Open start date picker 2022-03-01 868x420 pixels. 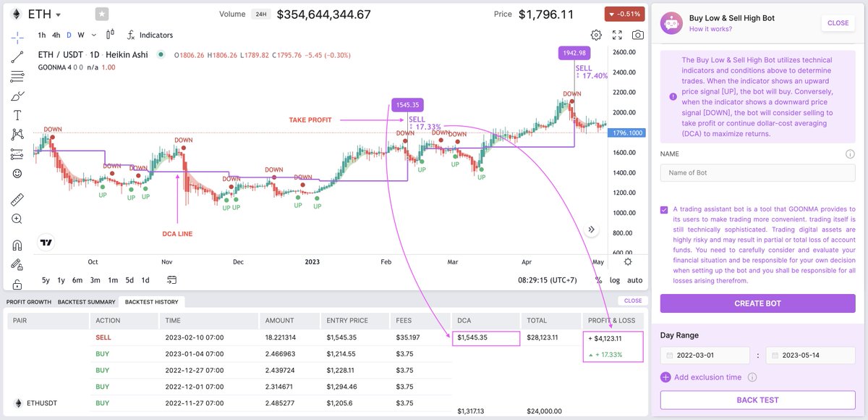coord(705,356)
